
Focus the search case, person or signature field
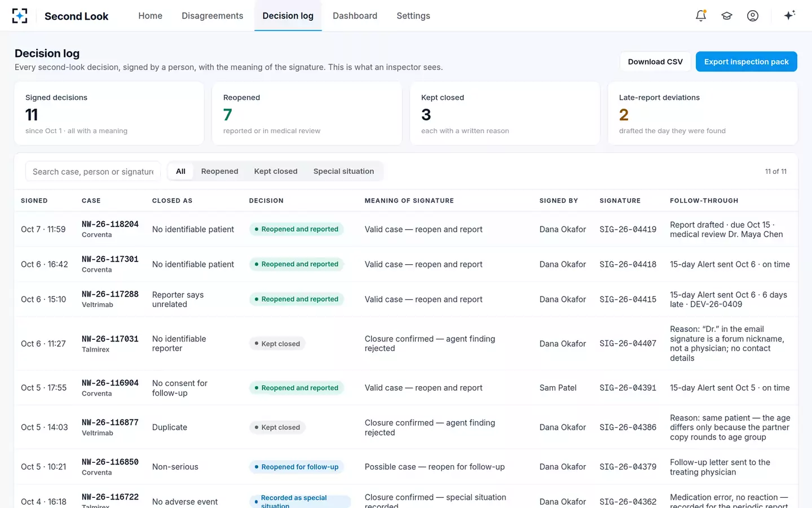(93, 172)
